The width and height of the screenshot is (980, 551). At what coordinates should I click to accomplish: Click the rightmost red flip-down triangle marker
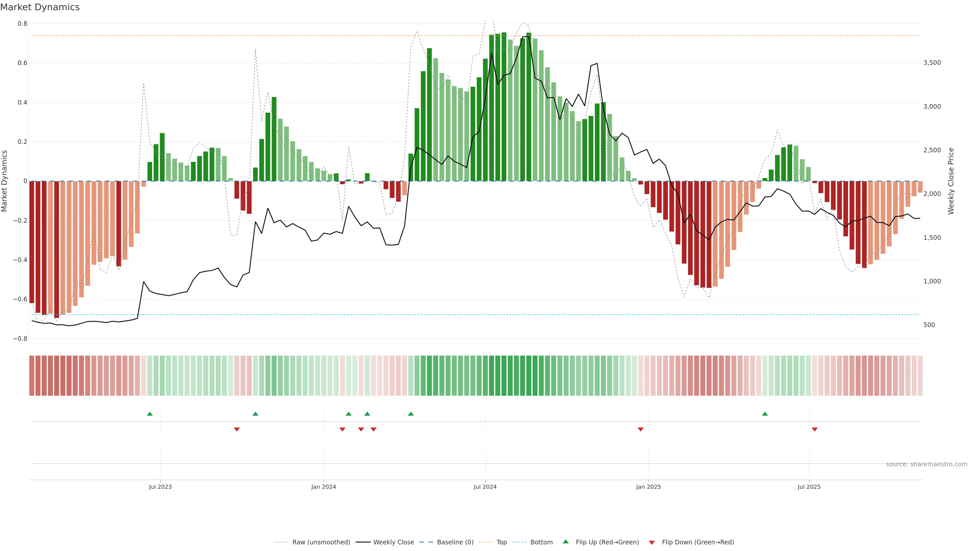(815, 429)
